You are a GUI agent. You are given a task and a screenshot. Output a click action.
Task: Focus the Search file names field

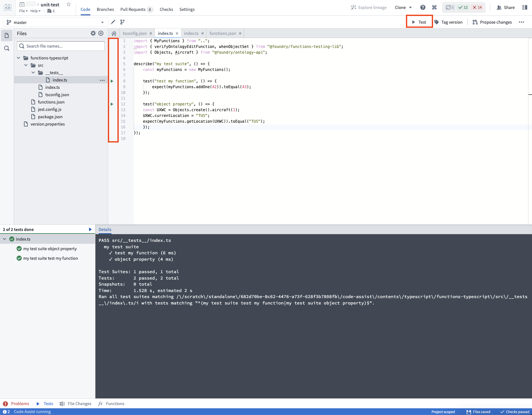61,46
